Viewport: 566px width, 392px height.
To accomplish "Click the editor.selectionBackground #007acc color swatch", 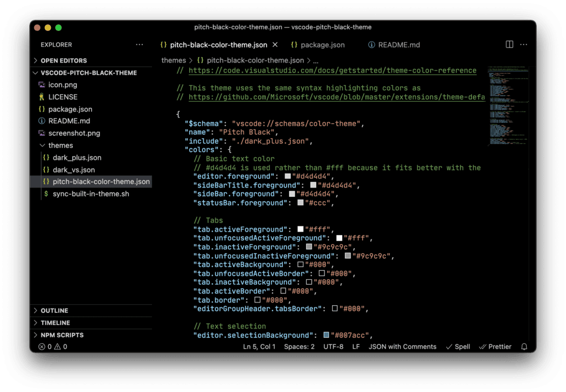I will [x=326, y=335].
